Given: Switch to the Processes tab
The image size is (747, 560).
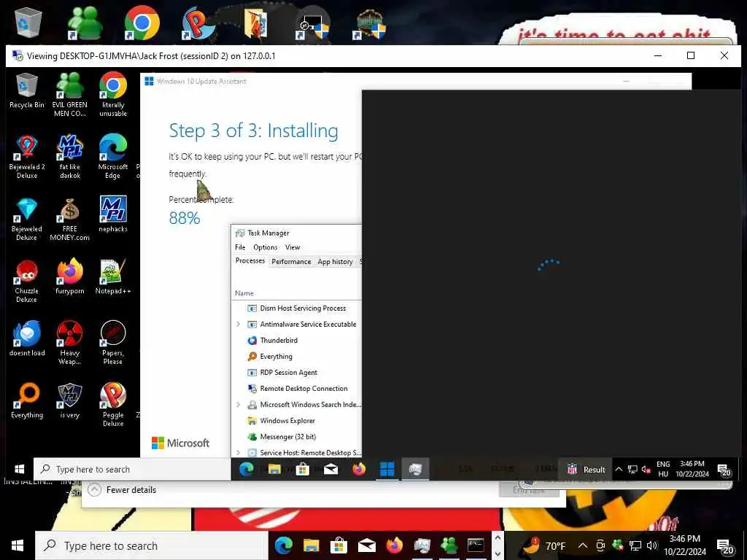Looking at the screenshot, I should pos(250,261).
